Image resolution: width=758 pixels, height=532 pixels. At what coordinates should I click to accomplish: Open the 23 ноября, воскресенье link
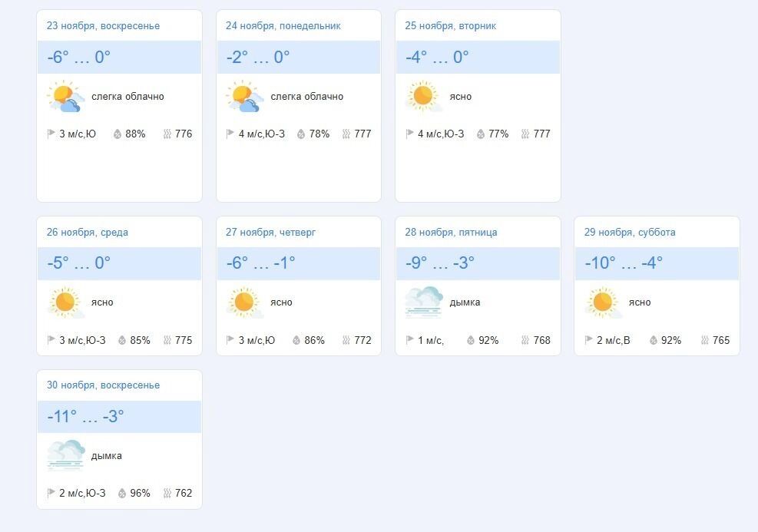[103, 25]
